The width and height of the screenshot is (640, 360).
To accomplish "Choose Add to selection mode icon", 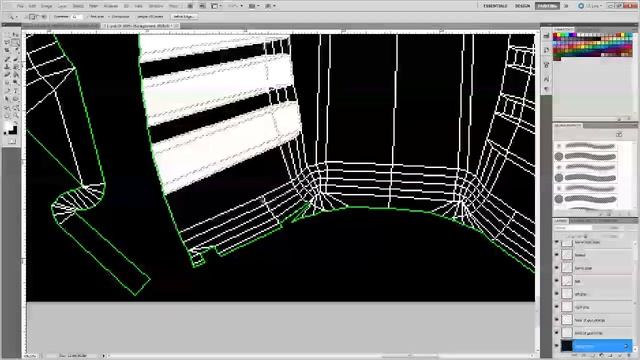I will pyautogui.click(x=32, y=17).
